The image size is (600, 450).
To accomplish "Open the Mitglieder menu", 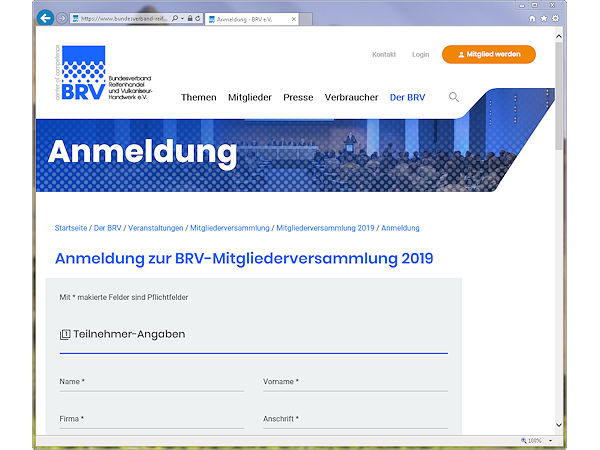I will [x=250, y=98].
